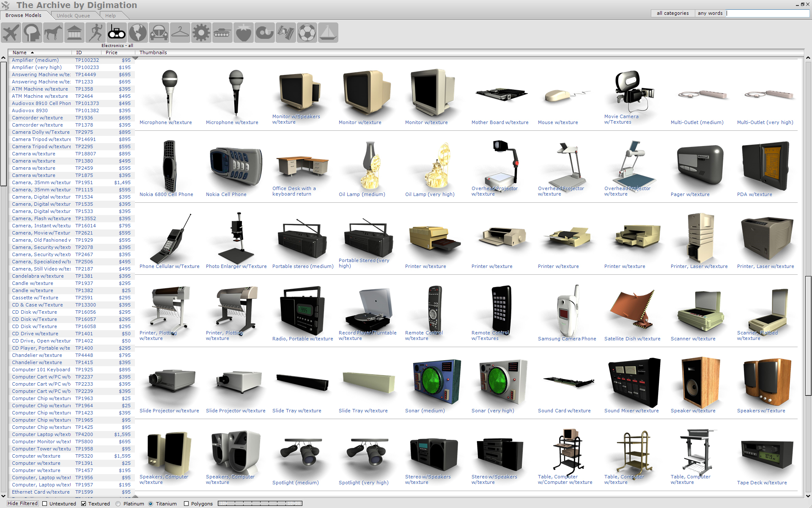Open the globe geography category icon
The height and width of the screenshot is (508, 812).
point(138,33)
